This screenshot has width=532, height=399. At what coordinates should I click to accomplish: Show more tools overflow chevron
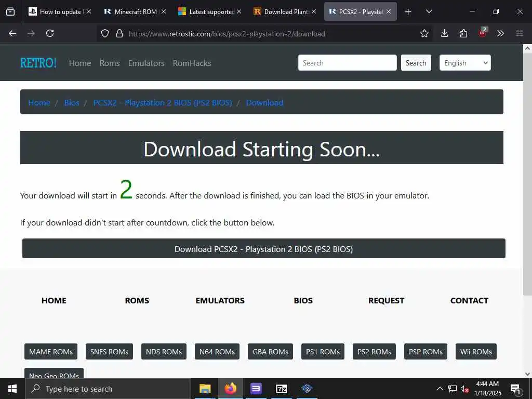tap(500, 33)
